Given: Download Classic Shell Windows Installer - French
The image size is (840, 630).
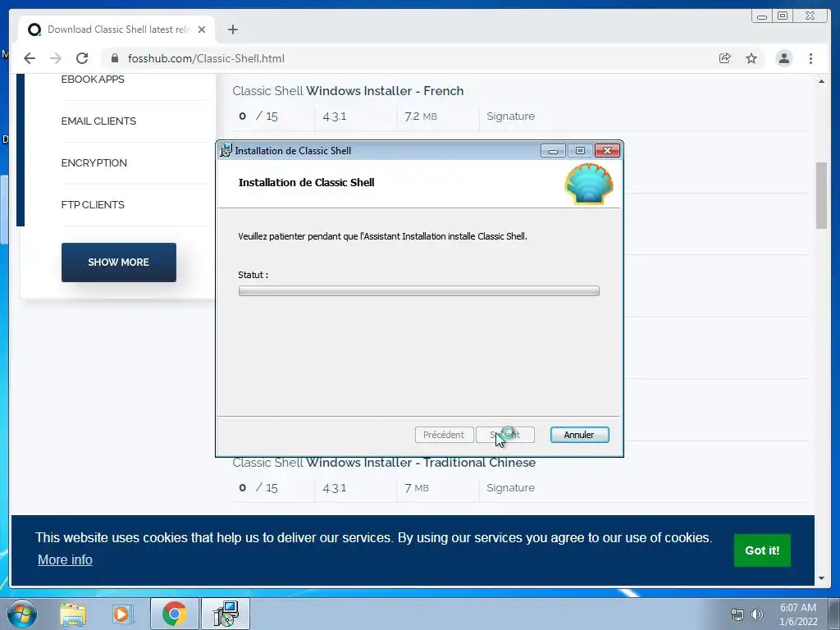Looking at the screenshot, I should [348, 90].
